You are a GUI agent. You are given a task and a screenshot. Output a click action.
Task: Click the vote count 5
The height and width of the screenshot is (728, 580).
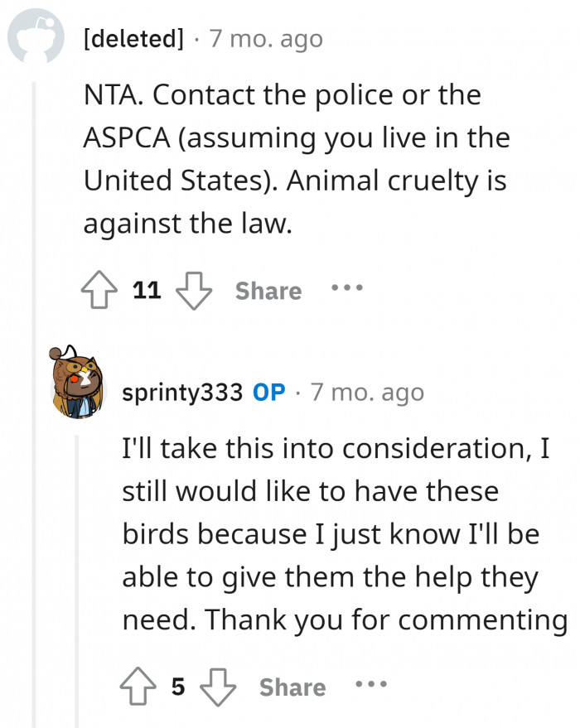coord(179,687)
